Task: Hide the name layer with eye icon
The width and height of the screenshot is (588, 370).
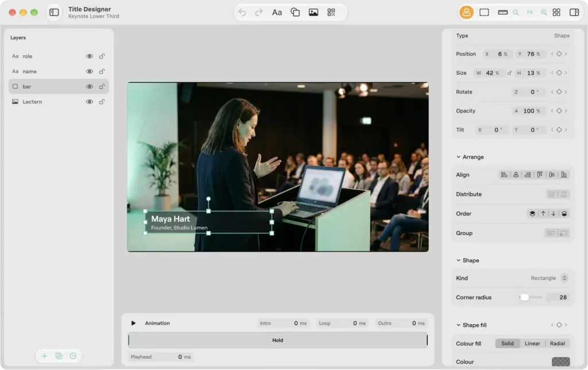Action: click(89, 71)
